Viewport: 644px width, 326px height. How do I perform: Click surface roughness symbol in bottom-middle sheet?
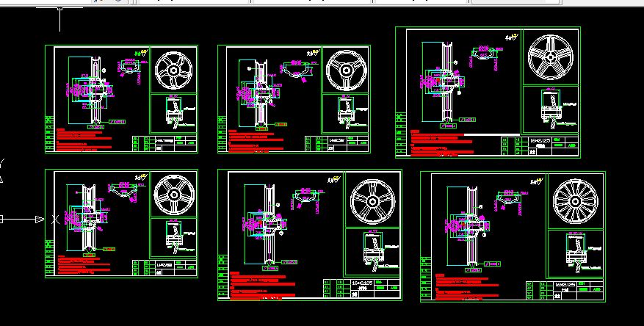click(335, 179)
